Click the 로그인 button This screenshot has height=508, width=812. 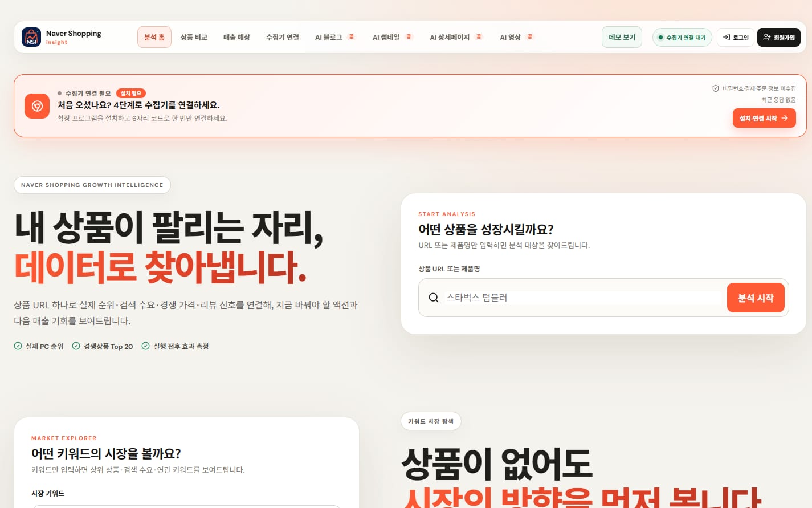(x=736, y=37)
